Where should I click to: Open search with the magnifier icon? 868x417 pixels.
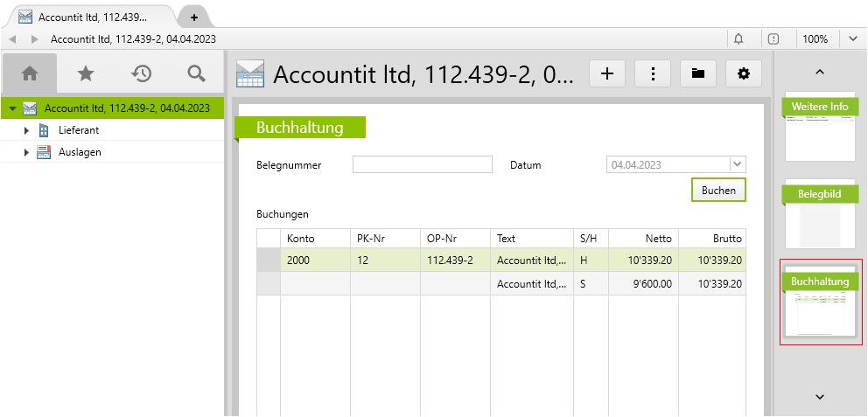197,73
